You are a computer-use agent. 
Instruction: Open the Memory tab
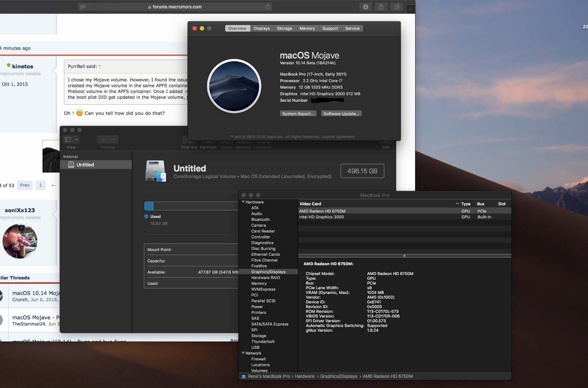coord(307,28)
